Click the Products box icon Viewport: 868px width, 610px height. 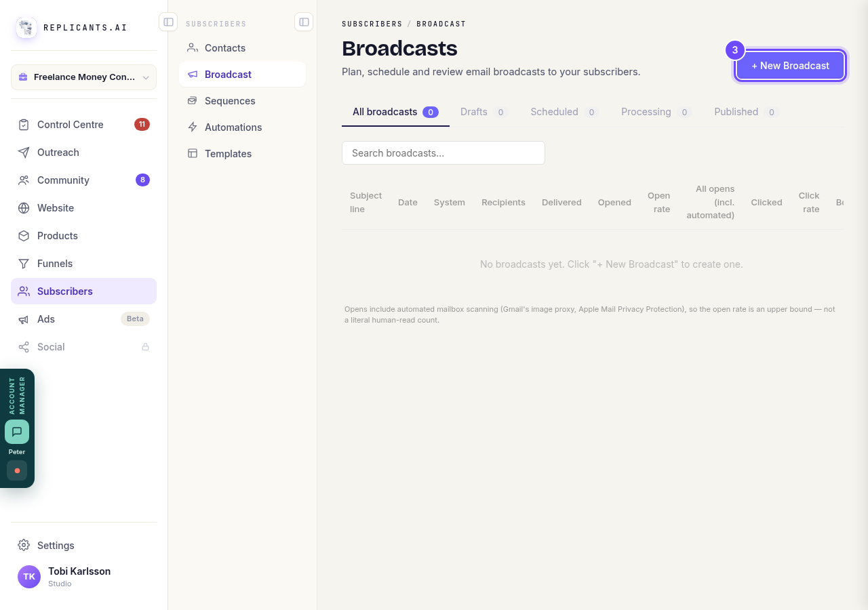pyautogui.click(x=24, y=236)
